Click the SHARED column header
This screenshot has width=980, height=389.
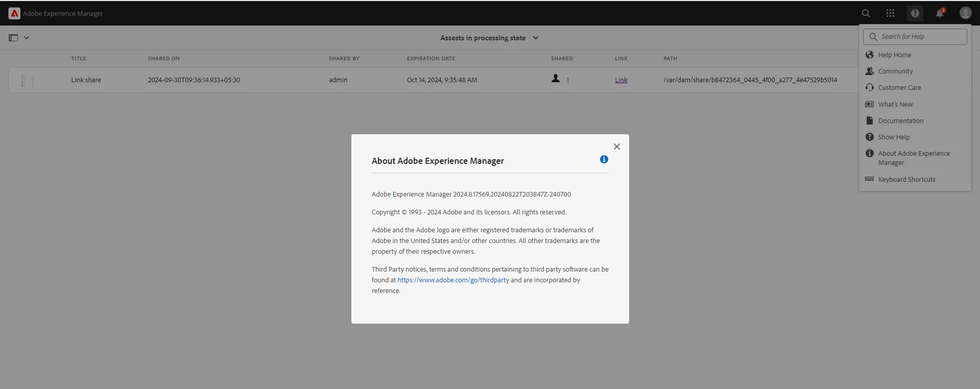[x=562, y=58]
